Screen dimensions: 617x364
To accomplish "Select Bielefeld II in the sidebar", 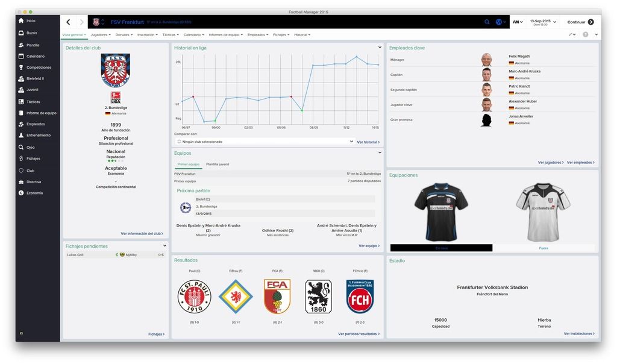I will point(31,79).
